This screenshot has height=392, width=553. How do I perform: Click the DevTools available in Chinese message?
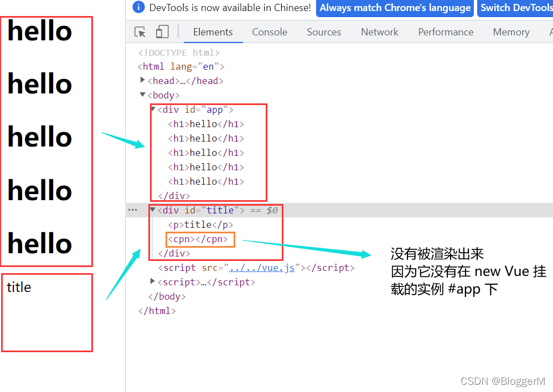click(230, 8)
